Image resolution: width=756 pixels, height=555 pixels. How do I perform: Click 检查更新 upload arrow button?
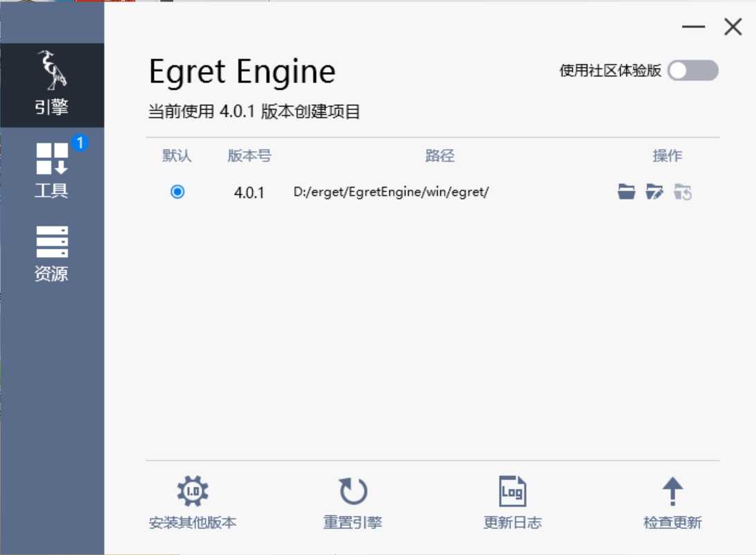[x=672, y=502]
